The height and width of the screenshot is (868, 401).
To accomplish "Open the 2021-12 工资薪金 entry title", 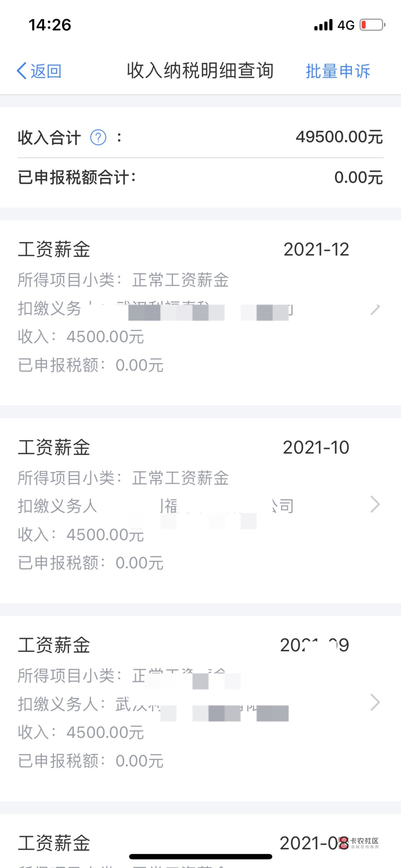I will 54,249.
